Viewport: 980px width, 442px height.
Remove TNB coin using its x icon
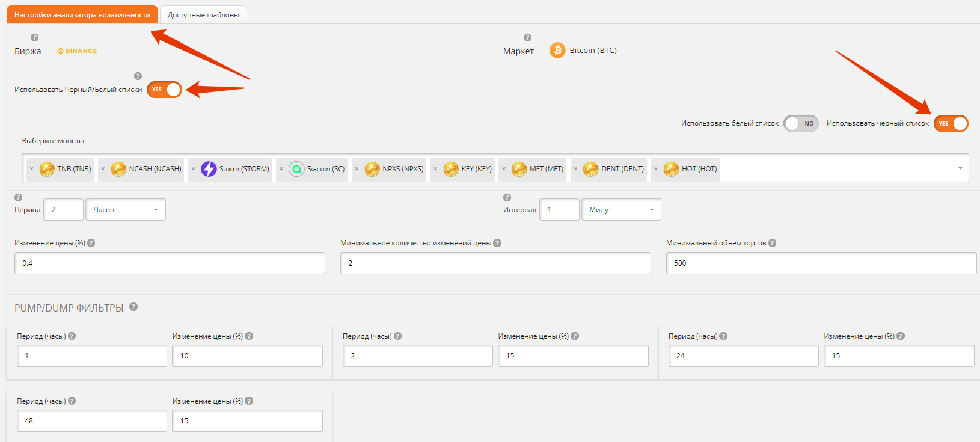[32, 169]
